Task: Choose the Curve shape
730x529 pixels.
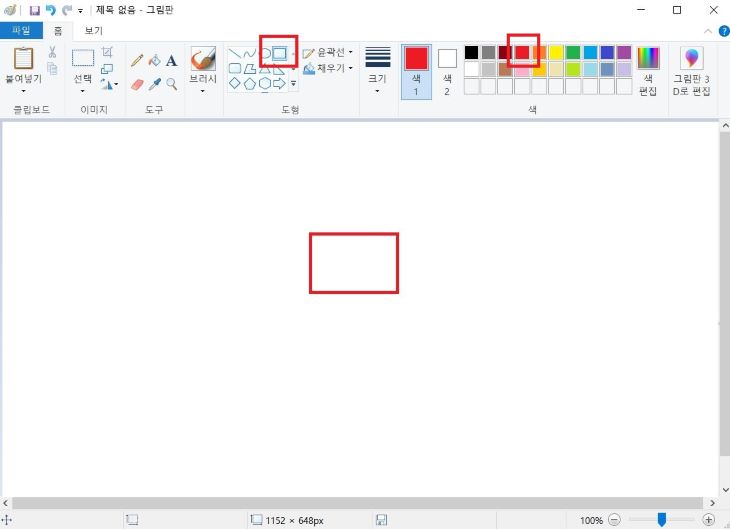Action: click(x=250, y=54)
